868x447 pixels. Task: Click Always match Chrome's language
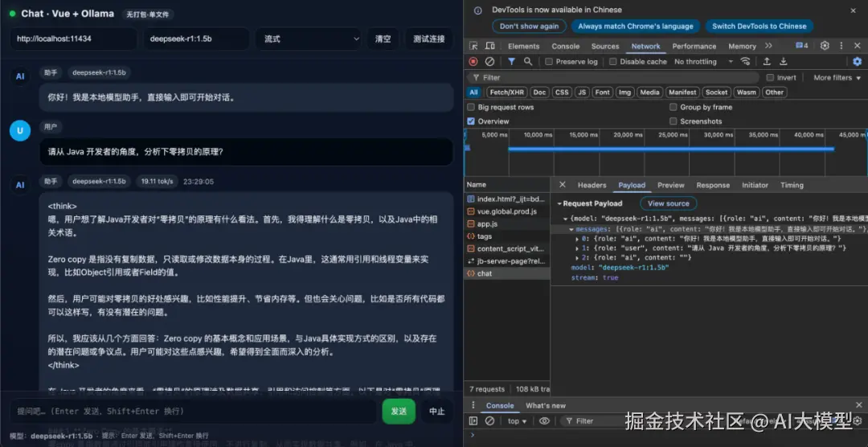636,26
